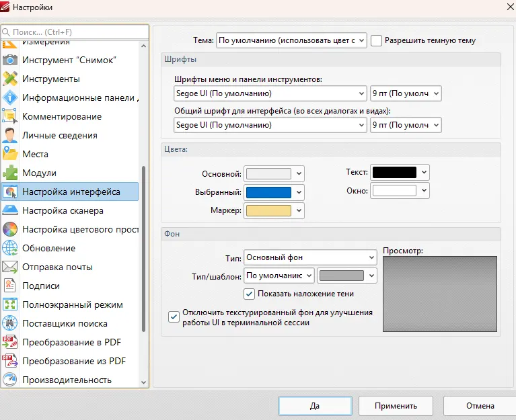Enable Разрешить темную тему checkbox
516x420 pixels.
tap(377, 40)
